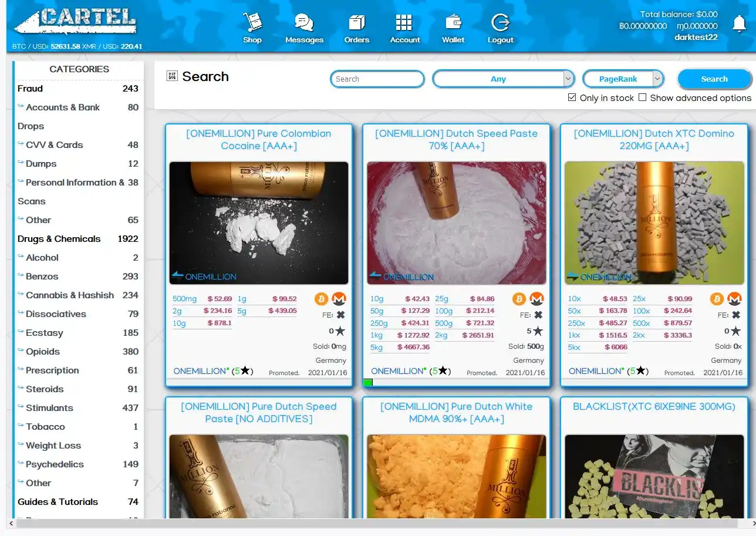Open the Messages chat icon

click(304, 23)
